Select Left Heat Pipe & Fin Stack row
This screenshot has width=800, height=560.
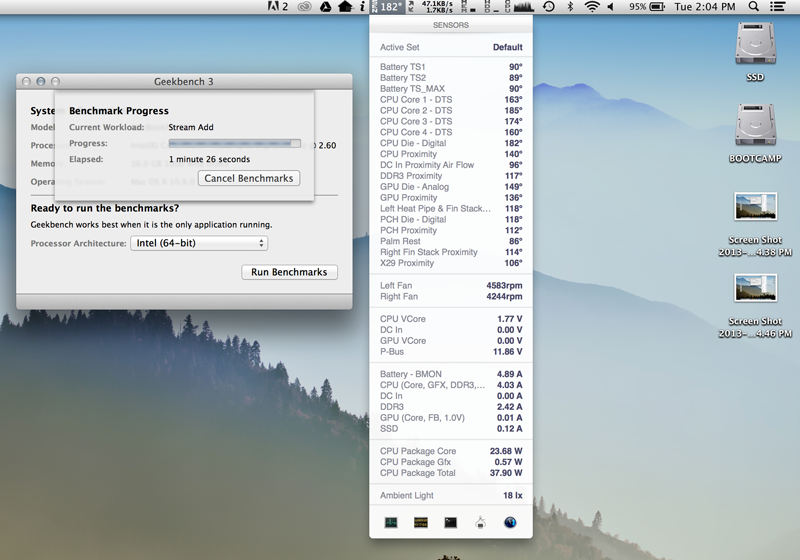click(x=451, y=209)
